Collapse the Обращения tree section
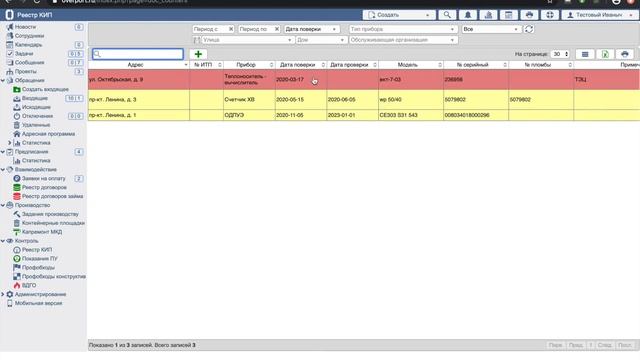Screen dimensions: 640x360 [x=3, y=81]
